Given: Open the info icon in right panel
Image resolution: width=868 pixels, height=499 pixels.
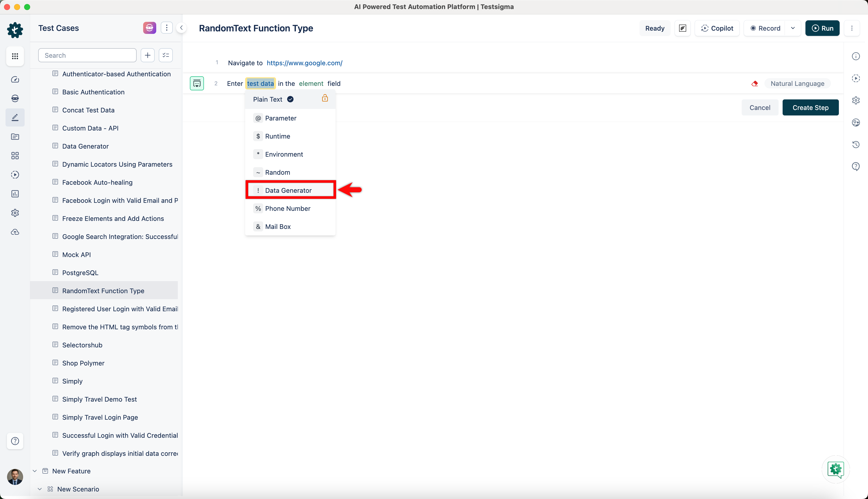Looking at the screenshot, I should point(856,56).
